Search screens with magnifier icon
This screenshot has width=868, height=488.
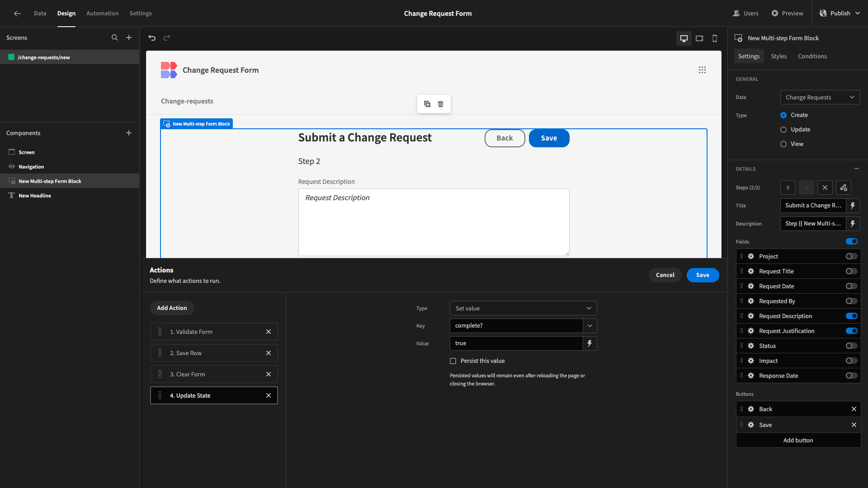coord(115,38)
